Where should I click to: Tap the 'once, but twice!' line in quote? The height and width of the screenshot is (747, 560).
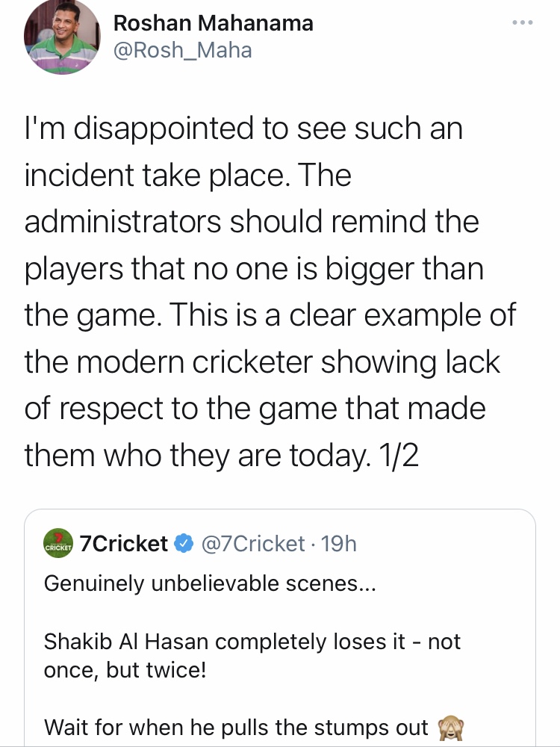(125, 670)
